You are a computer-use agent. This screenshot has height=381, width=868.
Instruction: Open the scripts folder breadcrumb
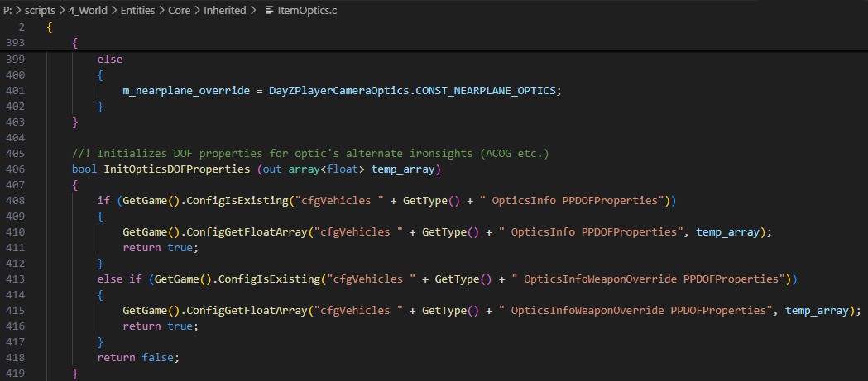tap(40, 11)
